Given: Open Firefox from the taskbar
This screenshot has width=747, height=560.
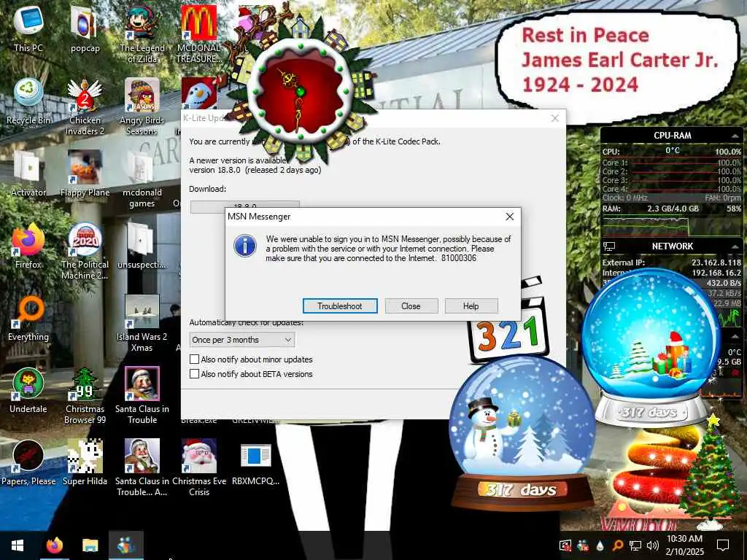Looking at the screenshot, I should coord(55,545).
